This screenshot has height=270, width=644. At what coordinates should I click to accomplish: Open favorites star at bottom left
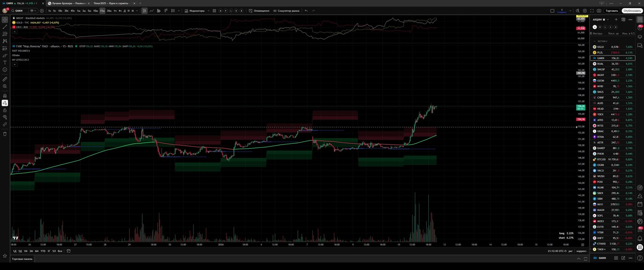(x=5, y=256)
